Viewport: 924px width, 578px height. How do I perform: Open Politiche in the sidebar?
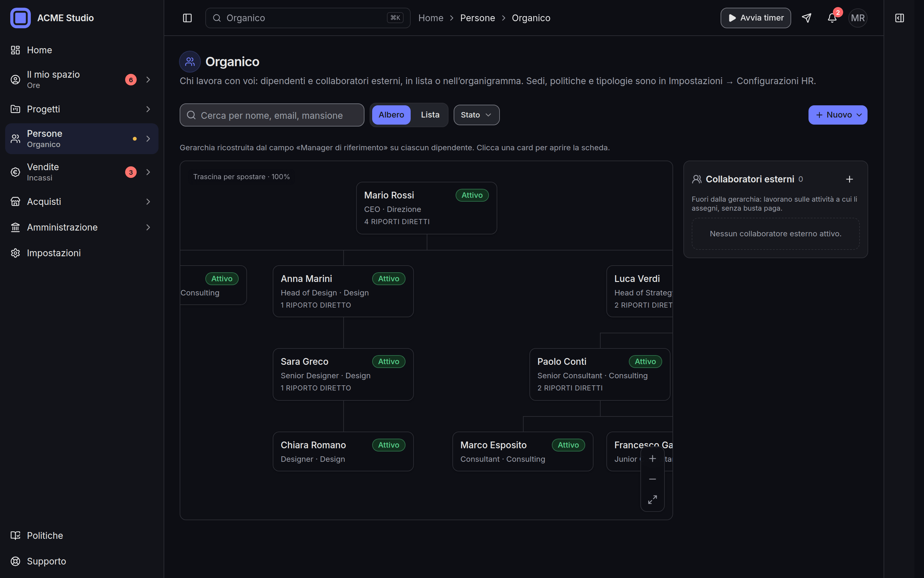[82, 536]
